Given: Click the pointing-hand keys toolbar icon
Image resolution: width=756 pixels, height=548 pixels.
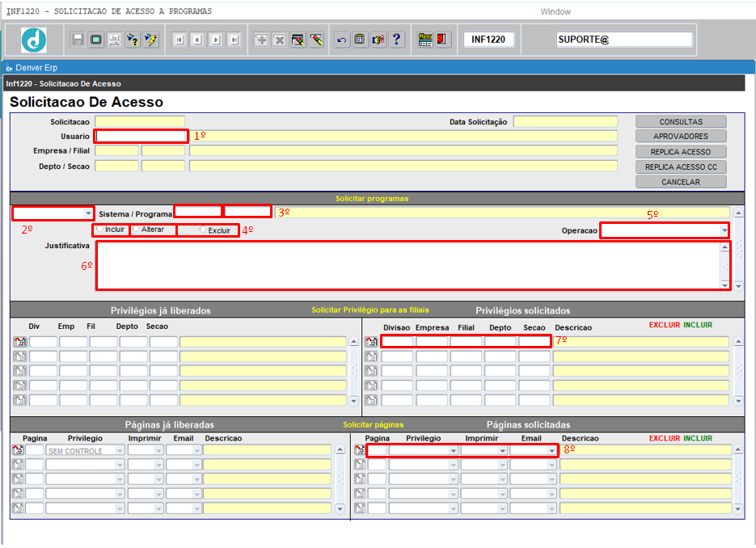Looking at the screenshot, I should tap(378, 40).
